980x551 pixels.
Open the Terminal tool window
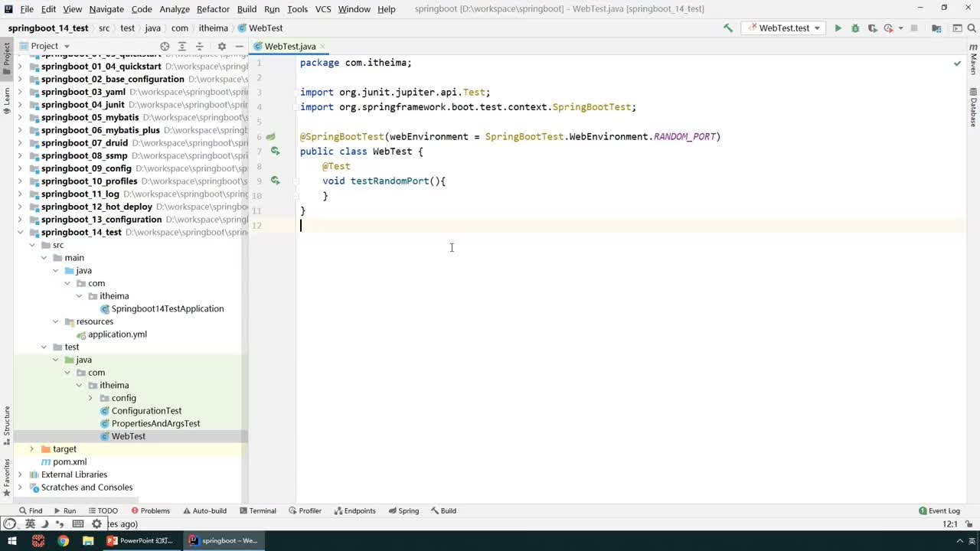click(x=258, y=510)
